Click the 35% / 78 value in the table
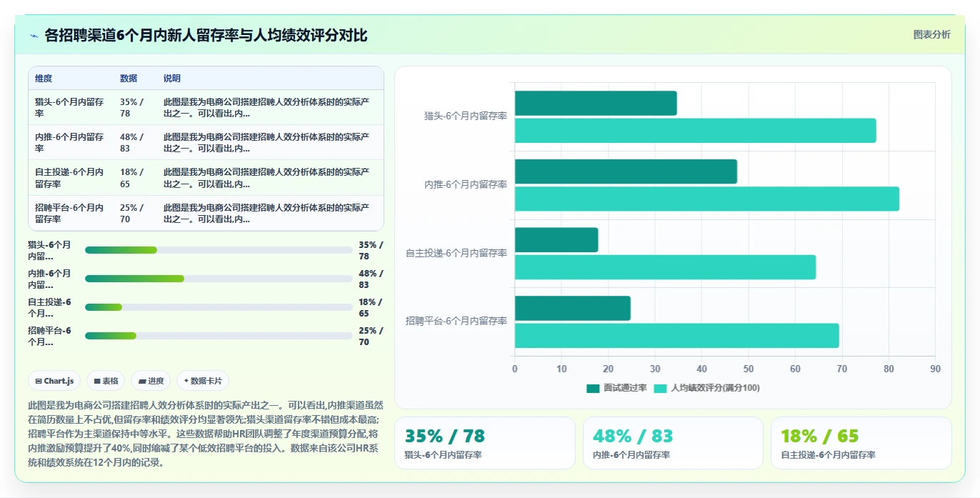980x498 pixels. pyautogui.click(x=131, y=107)
